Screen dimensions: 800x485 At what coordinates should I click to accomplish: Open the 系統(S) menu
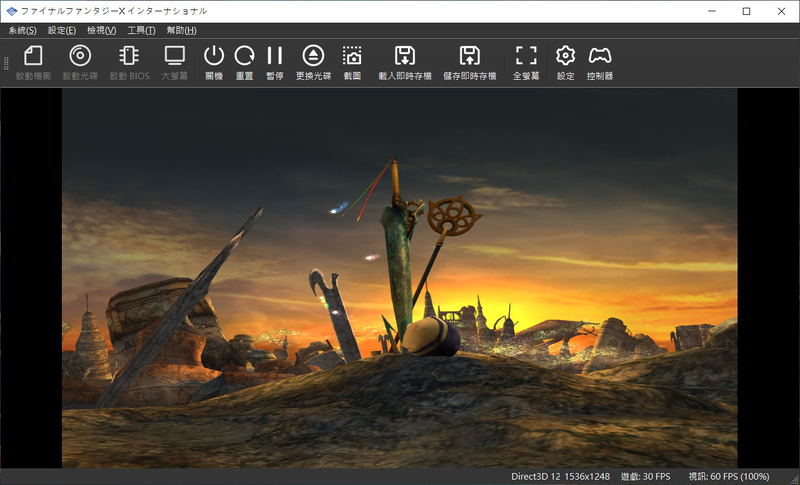(x=22, y=30)
